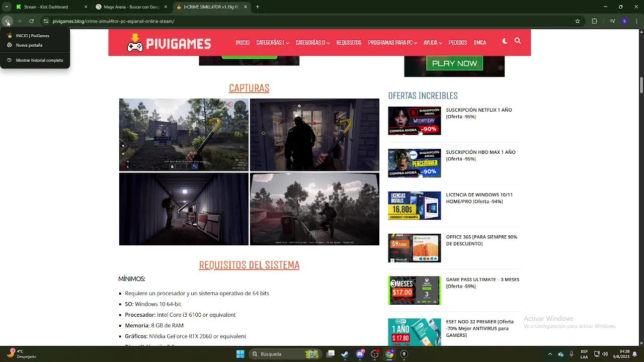Click the ESET 1 año $17.80 thumbnail

click(x=415, y=332)
